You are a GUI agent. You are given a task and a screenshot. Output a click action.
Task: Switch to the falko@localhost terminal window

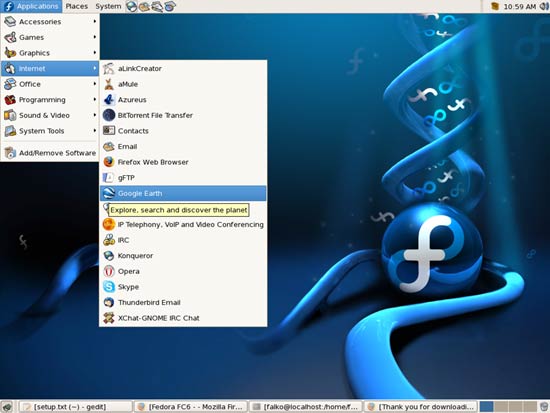pos(306,407)
